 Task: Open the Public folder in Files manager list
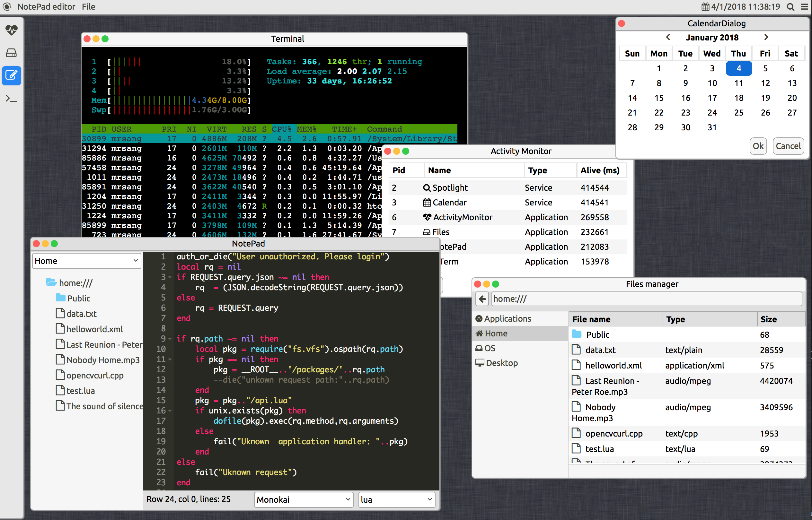click(x=687, y=334)
